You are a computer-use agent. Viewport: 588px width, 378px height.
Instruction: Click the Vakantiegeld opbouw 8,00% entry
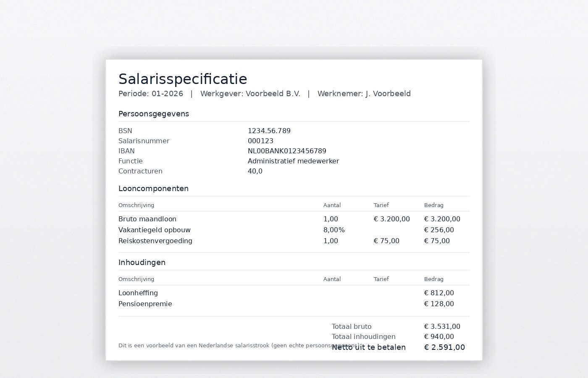334,230
